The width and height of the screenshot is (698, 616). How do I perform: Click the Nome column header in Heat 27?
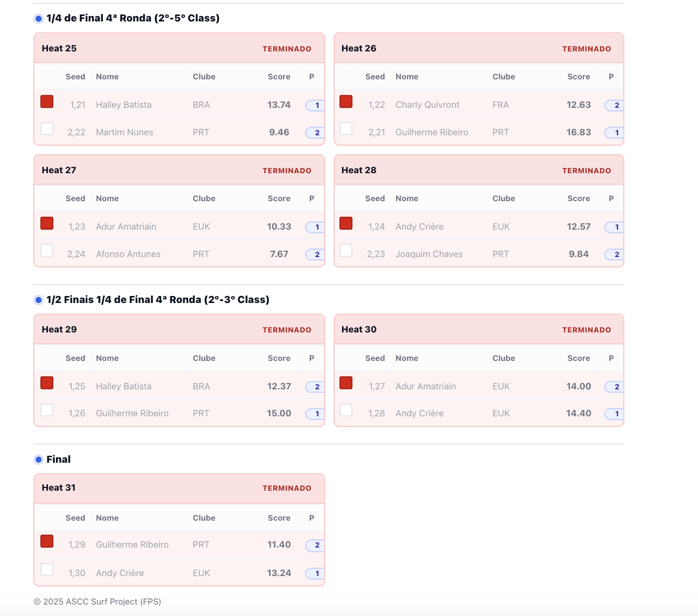coord(107,199)
